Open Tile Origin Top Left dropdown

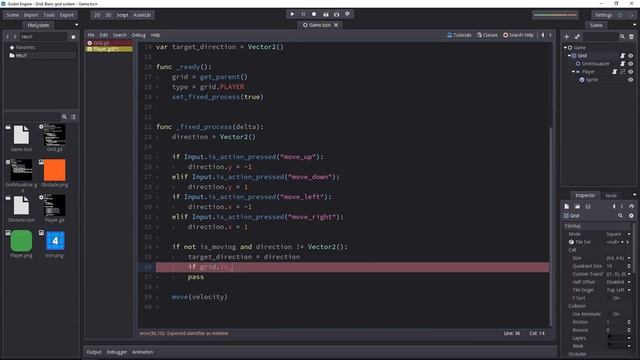point(618,290)
